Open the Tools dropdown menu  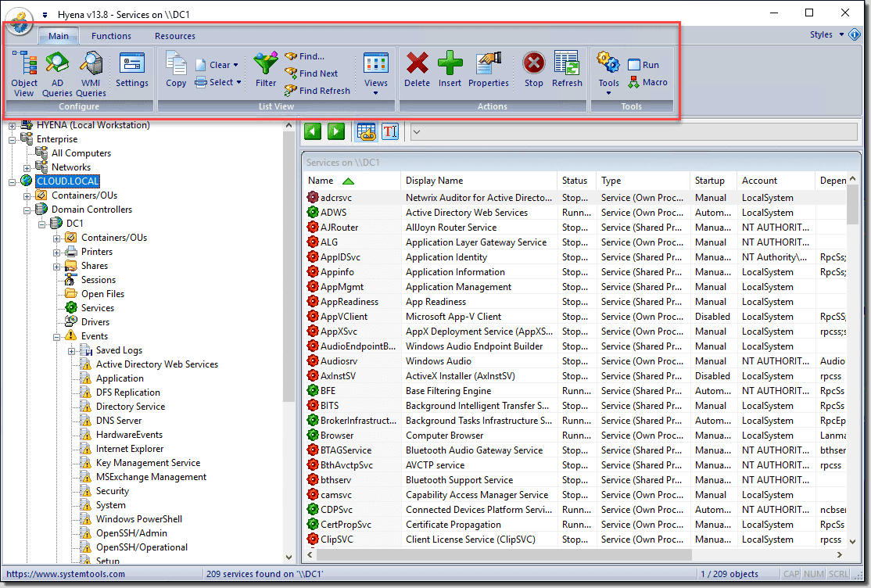click(x=608, y=73)
